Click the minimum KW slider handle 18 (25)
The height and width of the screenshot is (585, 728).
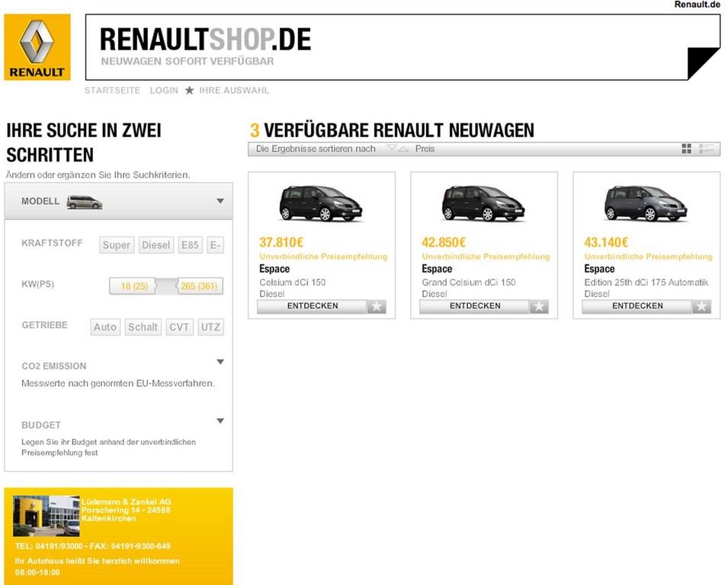[x=134, y=286]
